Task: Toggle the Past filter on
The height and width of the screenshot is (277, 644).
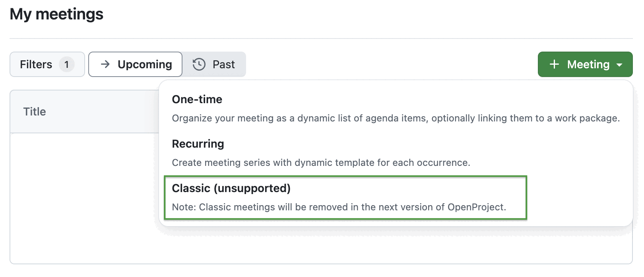Action: tap(215, 64)
